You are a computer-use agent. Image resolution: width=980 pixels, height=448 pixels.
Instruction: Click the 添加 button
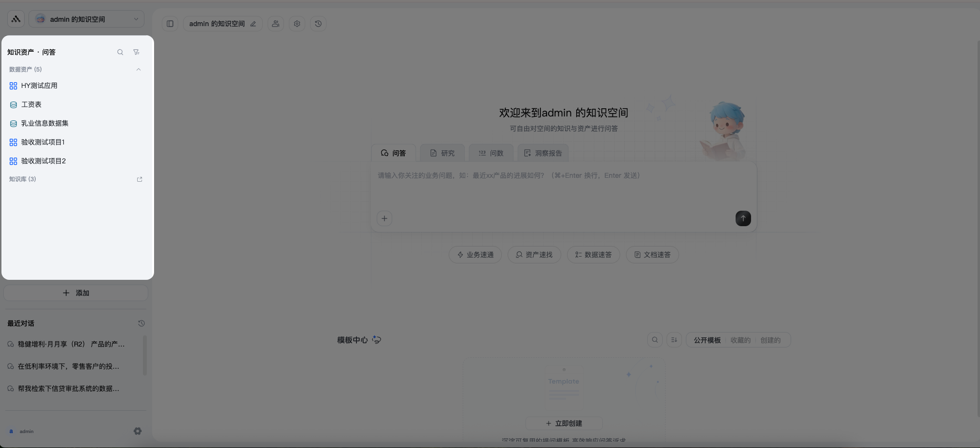(76, 293)
